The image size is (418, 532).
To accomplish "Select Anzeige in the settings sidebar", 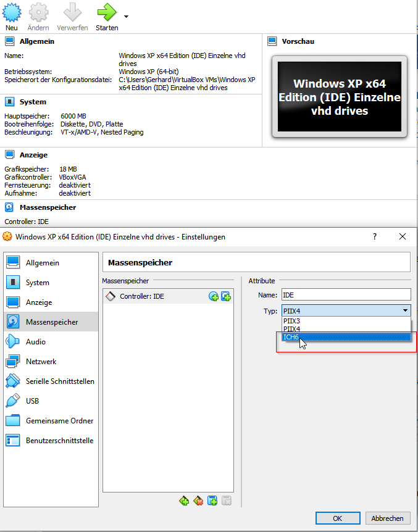I will click(51, 302).
